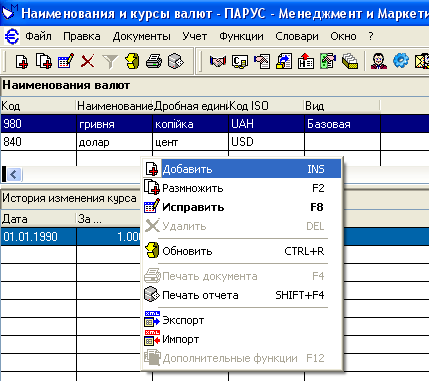Choose Импорт in the context menu

(242, 339)
